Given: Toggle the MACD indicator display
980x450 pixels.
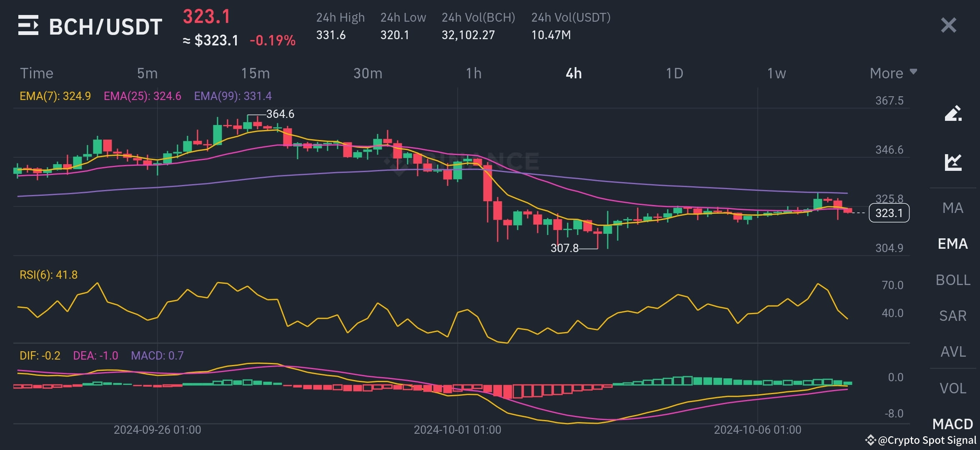Looking at the screenshot, I should click(953, 424).
